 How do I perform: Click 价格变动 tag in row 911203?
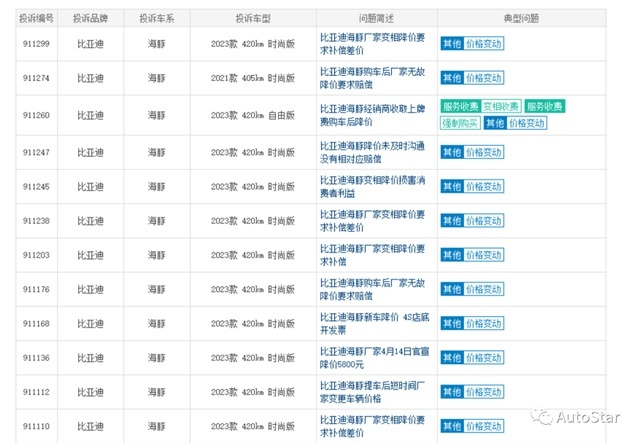tap(484, 255)
